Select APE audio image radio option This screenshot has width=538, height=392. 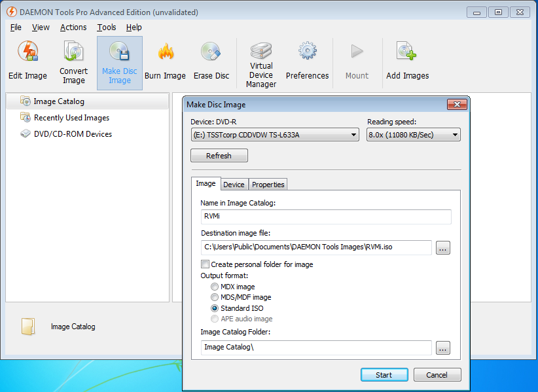click(215, 319)
